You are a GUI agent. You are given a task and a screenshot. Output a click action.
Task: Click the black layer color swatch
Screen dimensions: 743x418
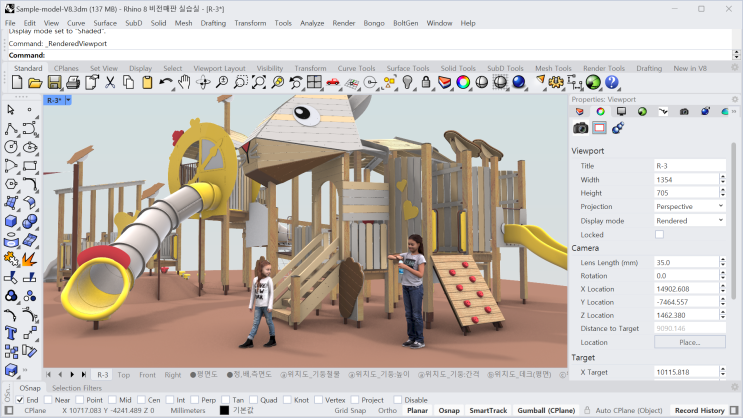(224, 410)
